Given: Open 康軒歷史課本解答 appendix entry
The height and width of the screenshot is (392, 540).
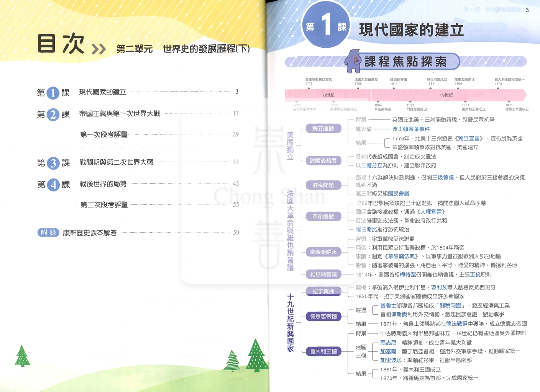Looking at the screenshot, I should (90, 233).
